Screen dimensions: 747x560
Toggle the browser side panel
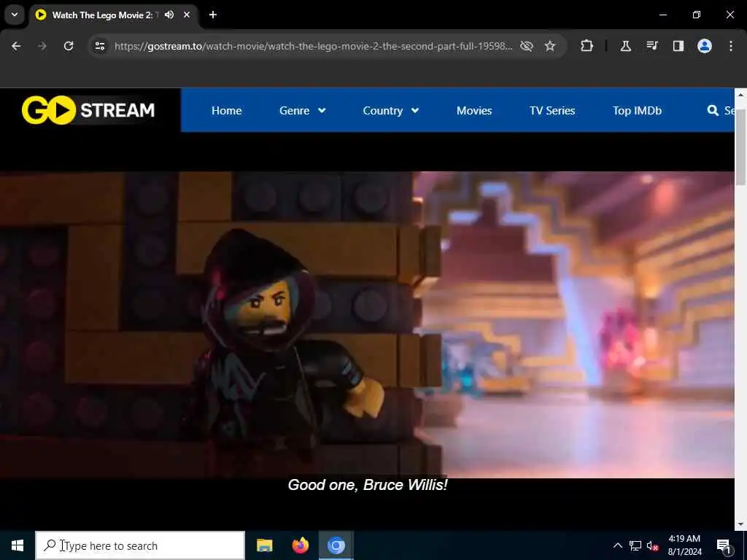(678, 46)
